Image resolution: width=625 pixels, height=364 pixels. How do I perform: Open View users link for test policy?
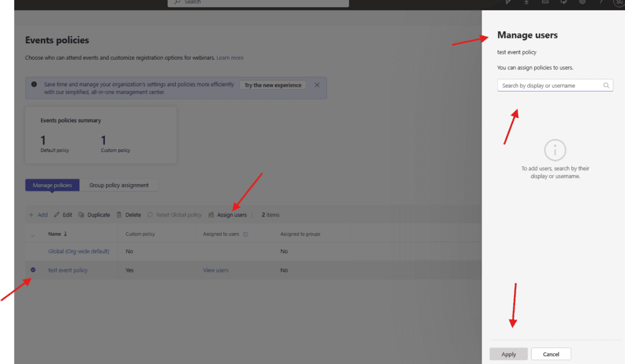(215, 270)
